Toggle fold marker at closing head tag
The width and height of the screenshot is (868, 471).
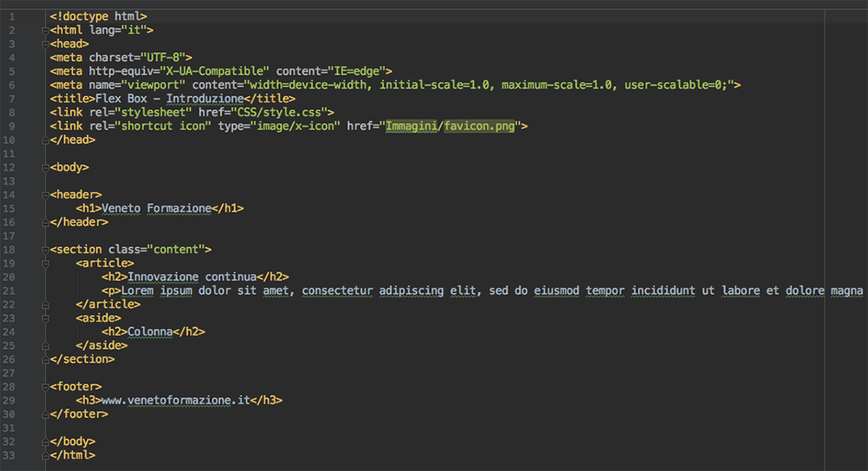tap(45, 141)
